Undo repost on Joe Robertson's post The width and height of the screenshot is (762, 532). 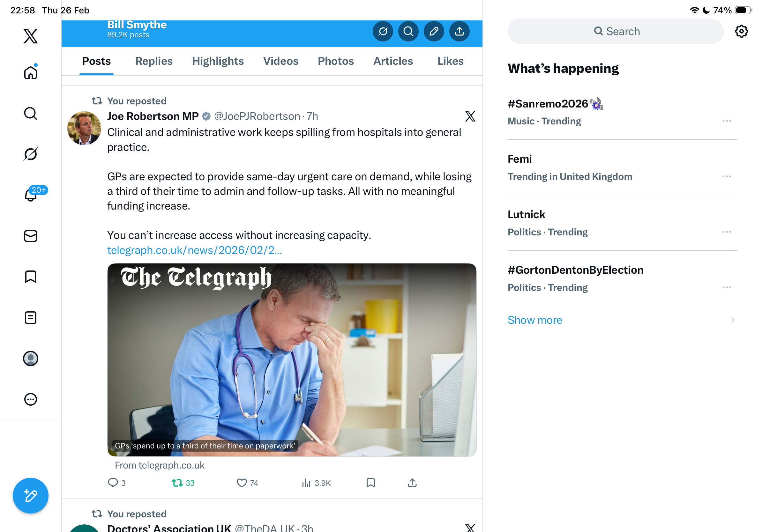click(183, 483)
